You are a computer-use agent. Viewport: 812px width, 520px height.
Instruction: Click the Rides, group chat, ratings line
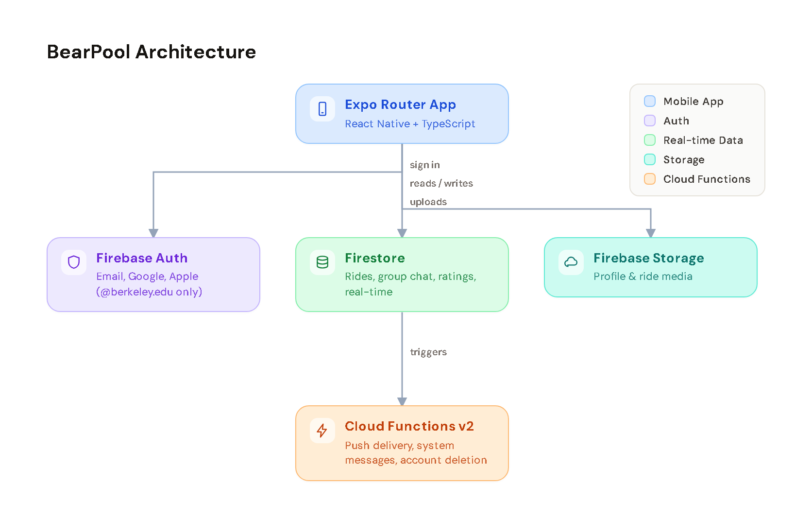pos(410,277)
